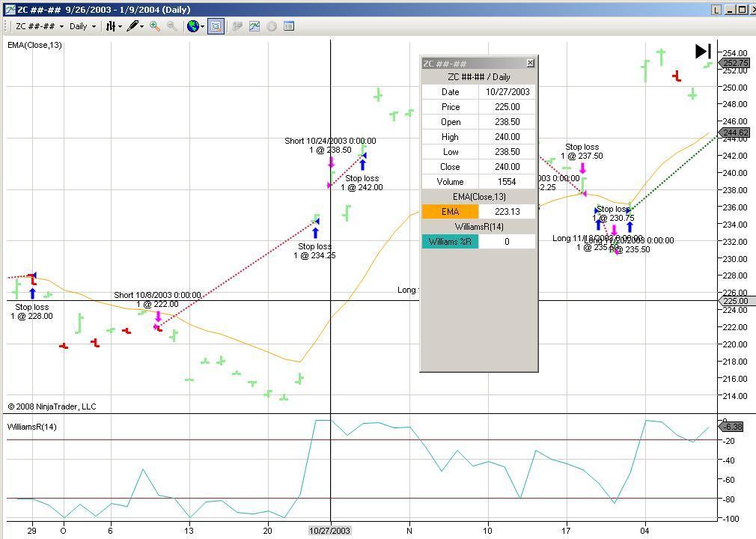Screen dimensions: 756x539
Task: Click the © 2008 NinjaTrader, LLC text
Action: tap(52, 406)
